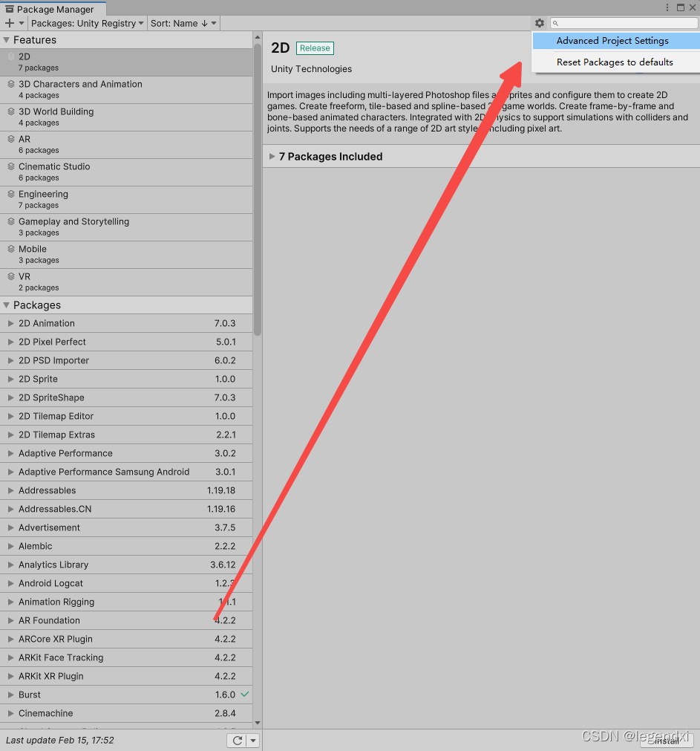Expand the AR Foundation package arrow

[x=10, y=620]
